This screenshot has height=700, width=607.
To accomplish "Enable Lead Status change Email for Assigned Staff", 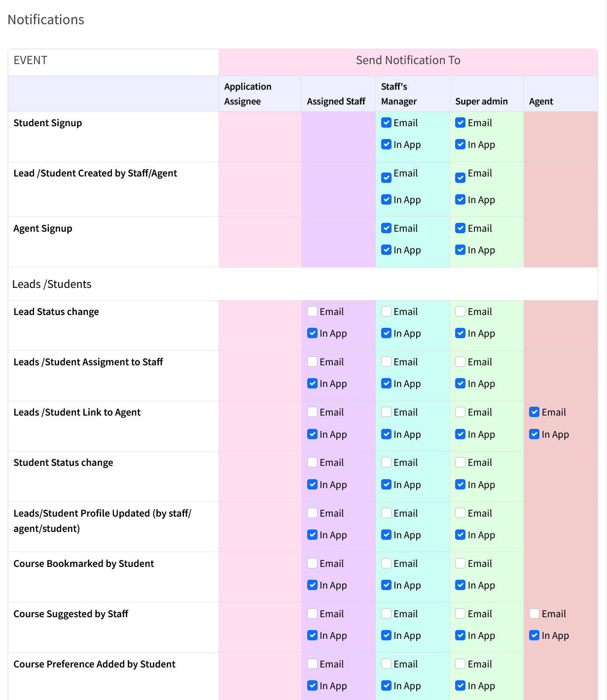I will point(312,312).
